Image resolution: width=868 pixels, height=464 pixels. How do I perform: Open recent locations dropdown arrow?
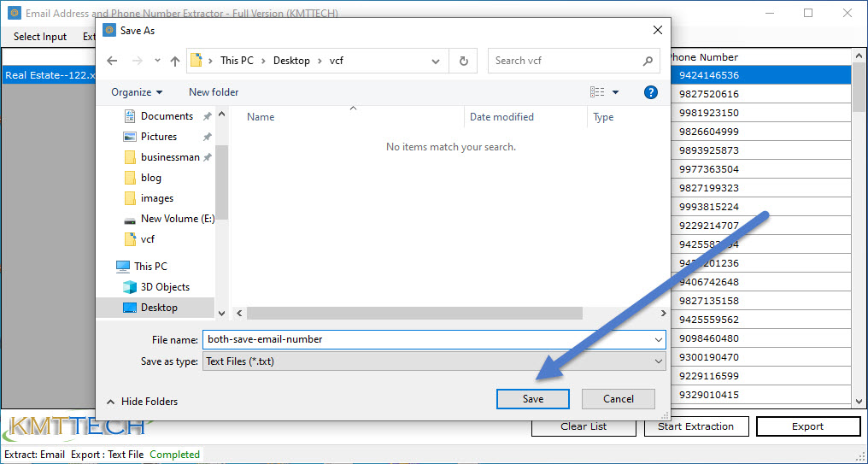157,61
